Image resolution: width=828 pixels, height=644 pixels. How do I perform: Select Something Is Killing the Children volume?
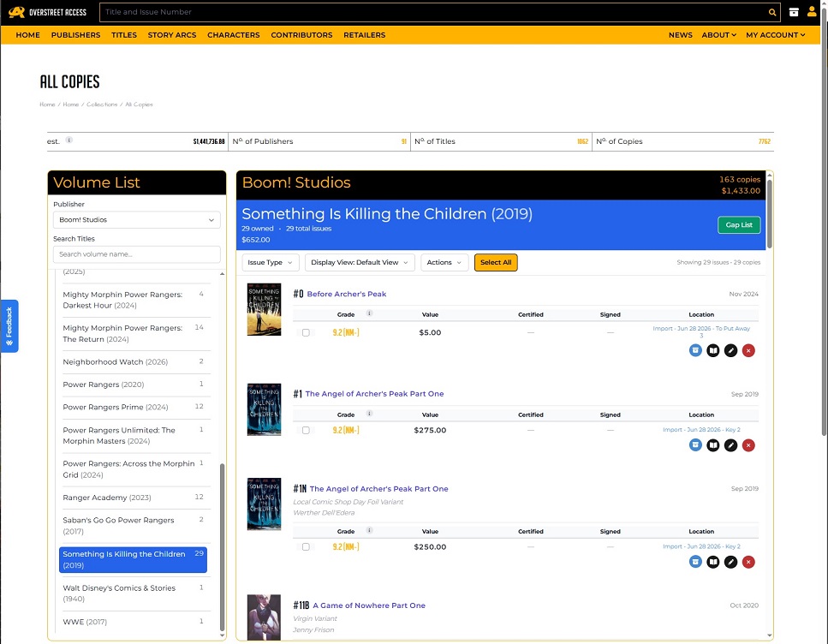pos(133,559)
